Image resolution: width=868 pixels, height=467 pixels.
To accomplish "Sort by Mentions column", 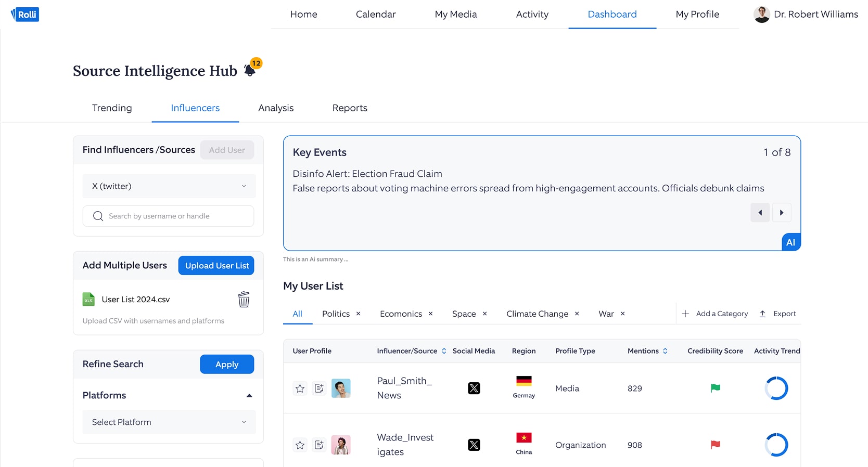I will point(665,351).
